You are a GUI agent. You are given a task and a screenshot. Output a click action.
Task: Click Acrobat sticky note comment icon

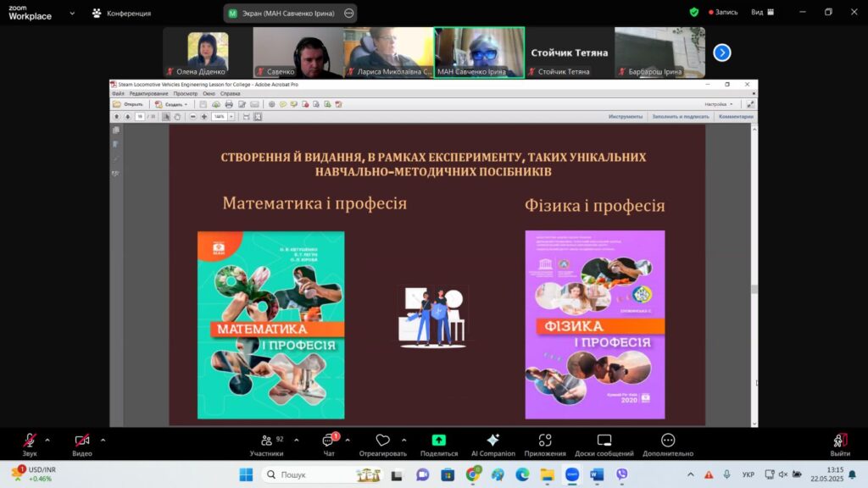click(283, 104)
